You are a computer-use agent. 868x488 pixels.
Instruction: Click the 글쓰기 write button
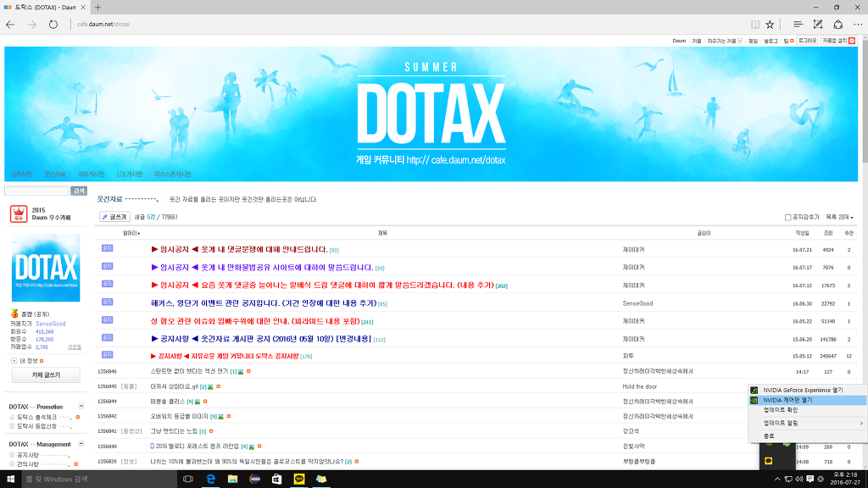114,217
